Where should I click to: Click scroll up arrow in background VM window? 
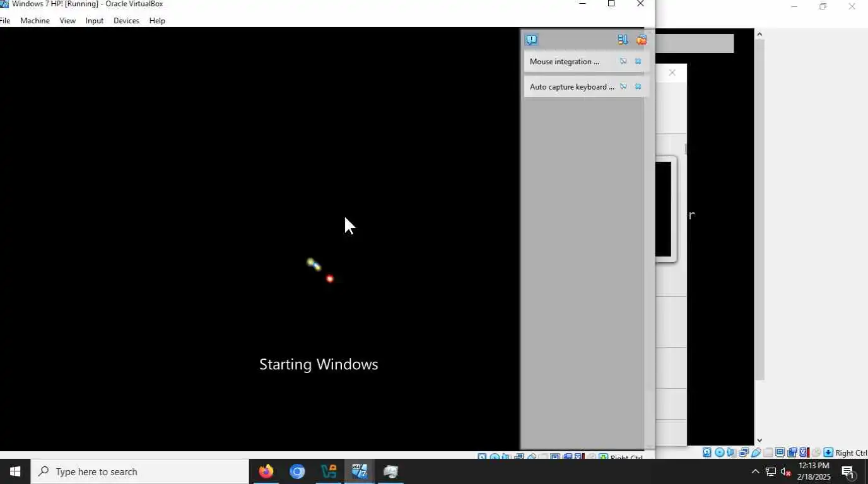759,34
